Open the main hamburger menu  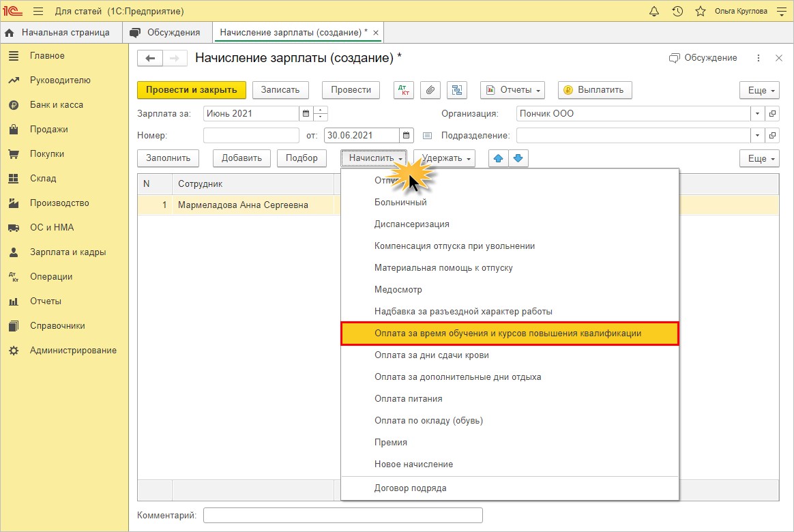tap(38, 11)
